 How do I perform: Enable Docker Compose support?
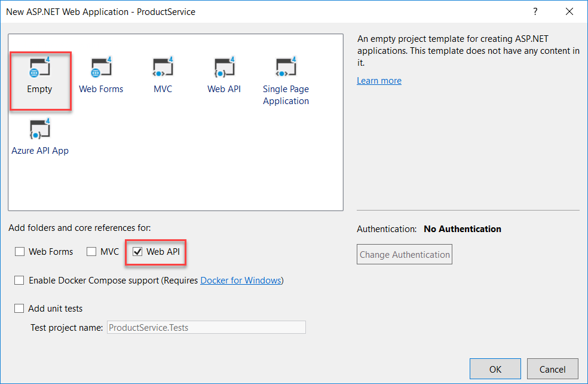19,280
